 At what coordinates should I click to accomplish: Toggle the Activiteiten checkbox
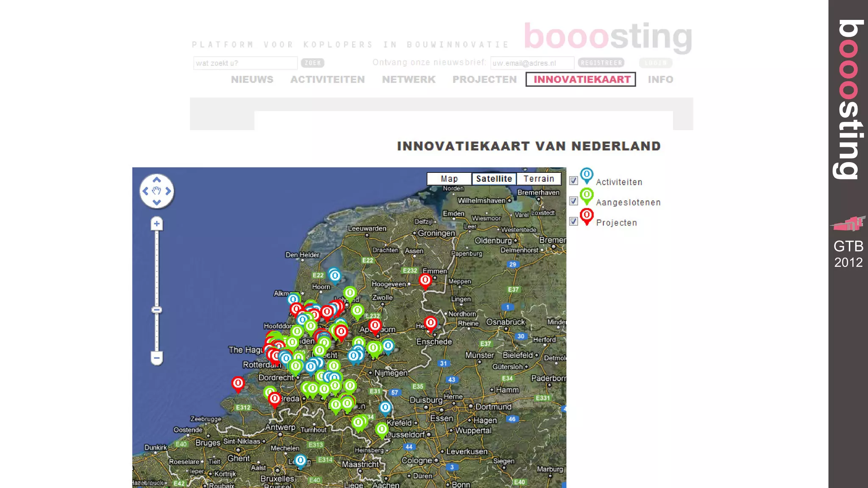coord(573,181)
